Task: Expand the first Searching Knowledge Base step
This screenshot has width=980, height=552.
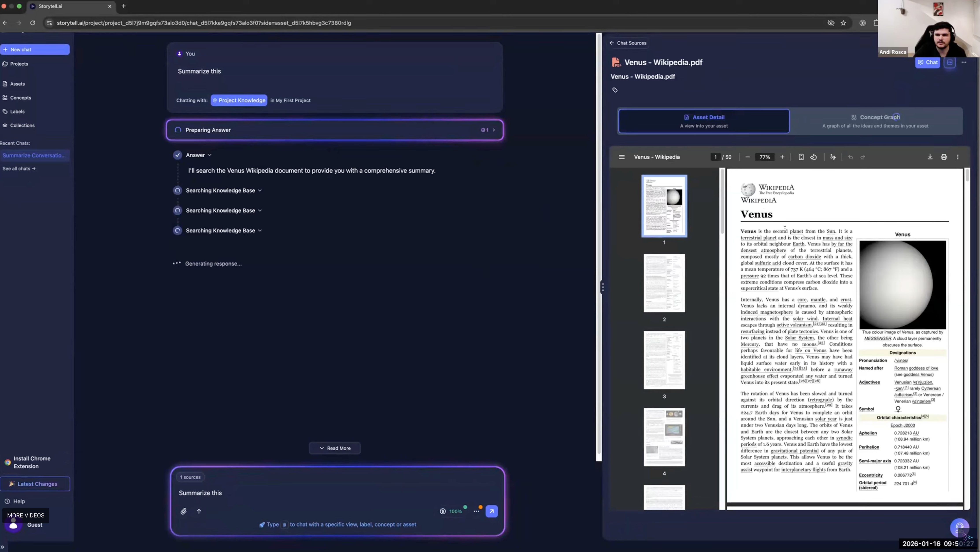Action: (260, 190)
